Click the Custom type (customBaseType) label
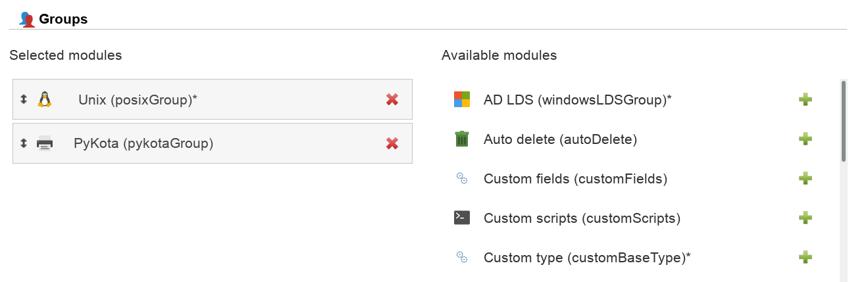The height and width of the screenshot is (282, 868). pos(587,258)
